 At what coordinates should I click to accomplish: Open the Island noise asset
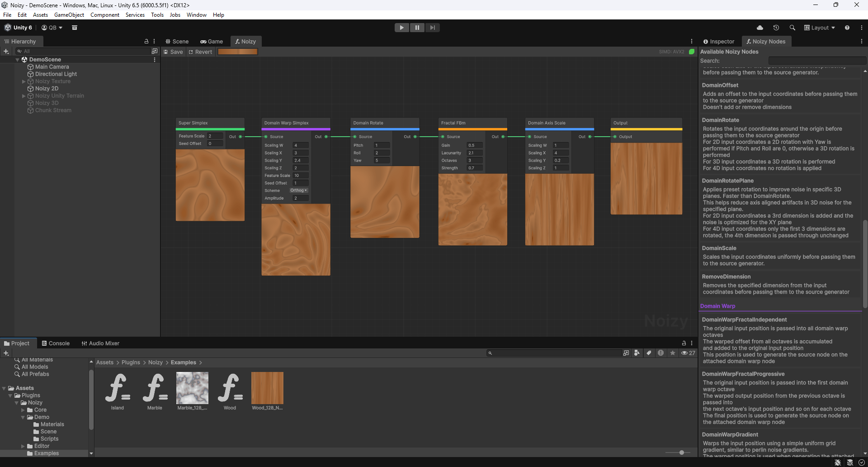point(118,391)
